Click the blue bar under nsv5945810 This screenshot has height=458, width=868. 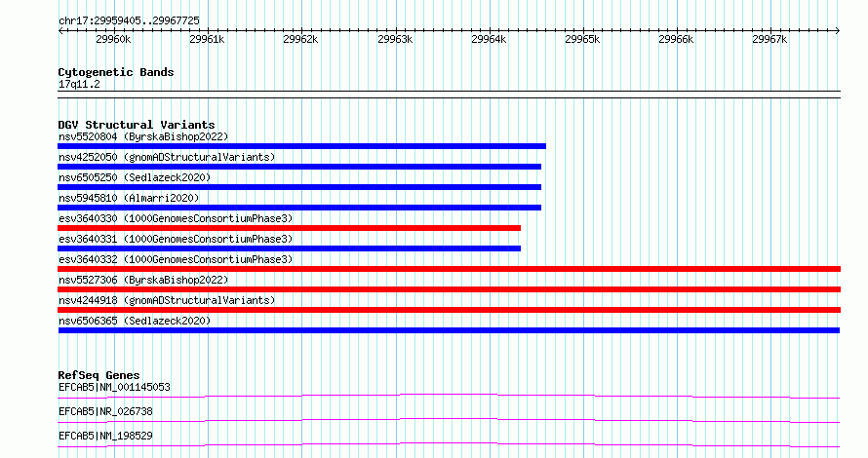point(299,208)
